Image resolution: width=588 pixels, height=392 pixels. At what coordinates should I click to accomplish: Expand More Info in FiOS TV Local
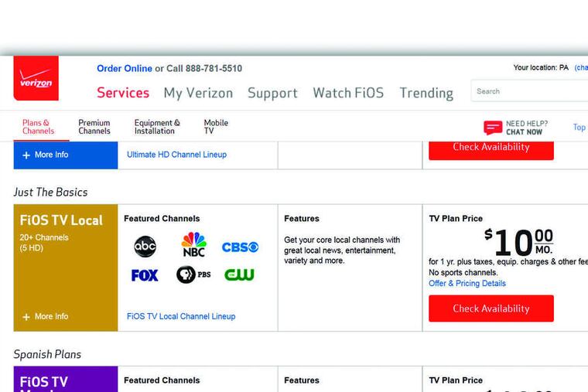coord(45,316)
